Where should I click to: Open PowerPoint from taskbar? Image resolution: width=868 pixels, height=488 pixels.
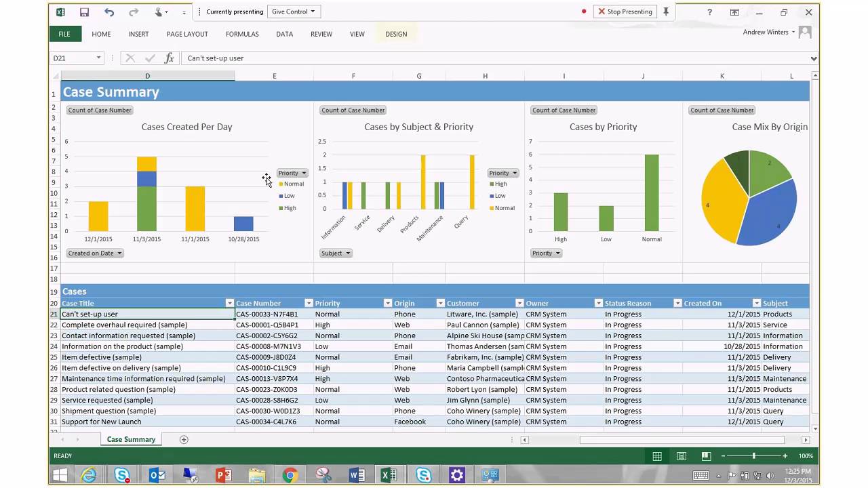(223, 475)
